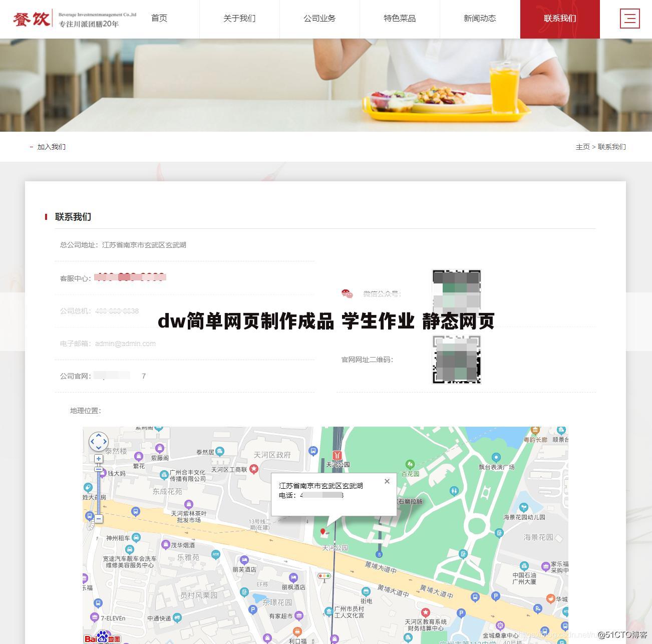Open the hamburger menu at top right

[630, 19]
